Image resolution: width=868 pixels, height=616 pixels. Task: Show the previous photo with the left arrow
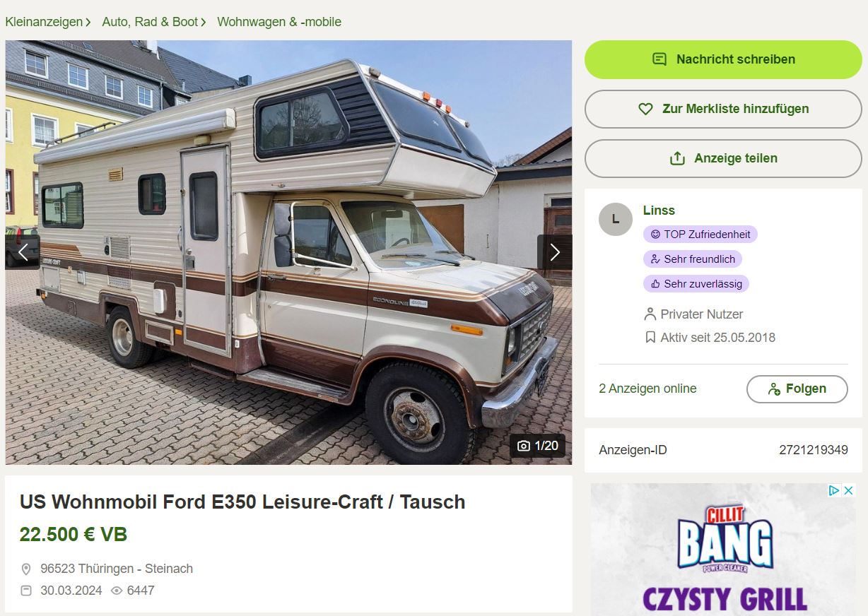tap(23, 252)
